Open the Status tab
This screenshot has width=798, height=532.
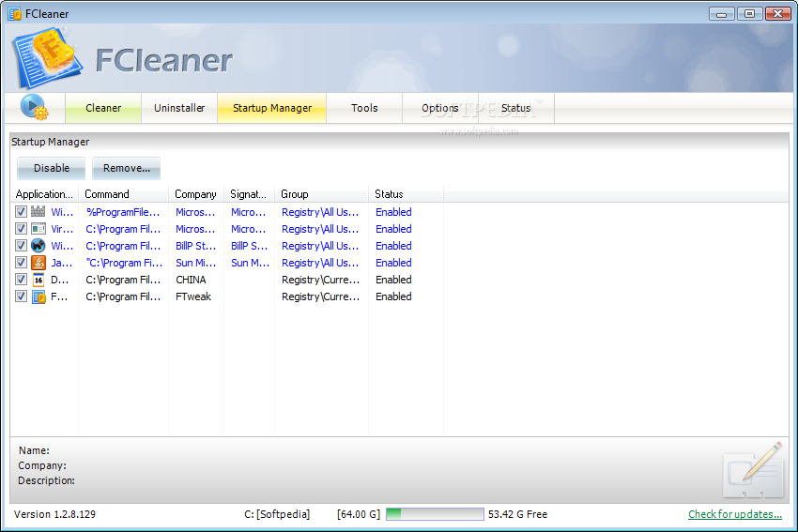click(x=516, y=108)
